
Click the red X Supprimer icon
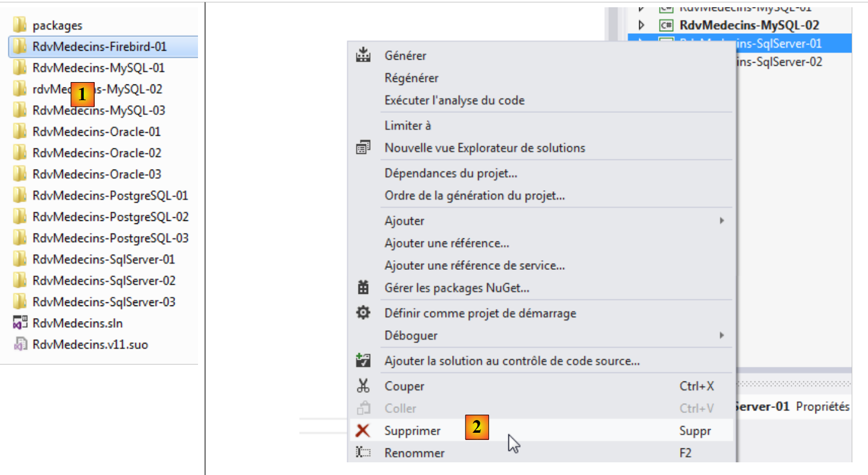pos(363,431)
